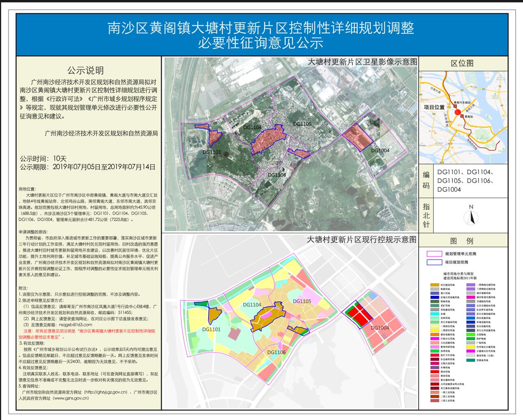Screen dimensions: 523x420
Task: Click DG1101 label on the zoning map
Action: click(211, 329)
